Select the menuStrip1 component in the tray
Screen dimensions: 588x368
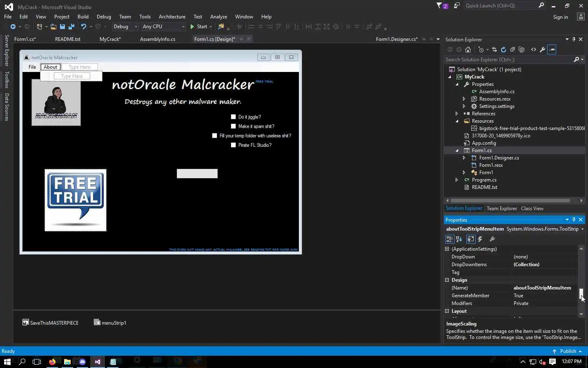tap(110, 323)
